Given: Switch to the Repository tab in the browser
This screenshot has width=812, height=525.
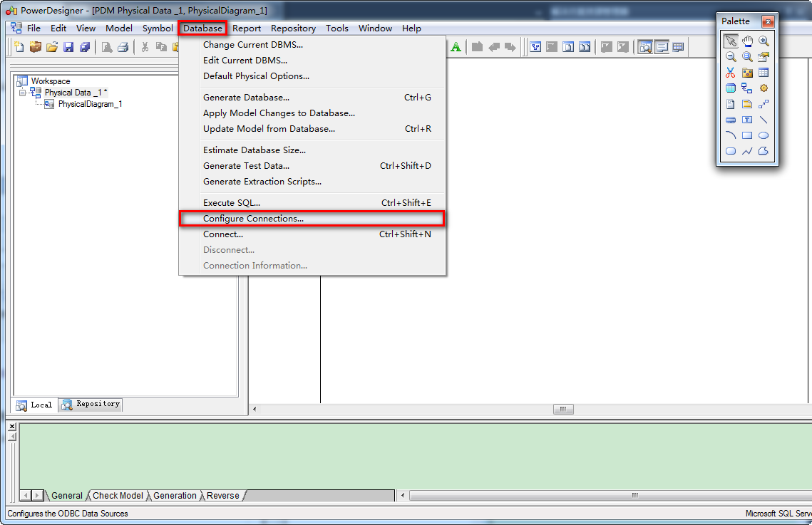Looking at the screenshot, I should [90, 404].
